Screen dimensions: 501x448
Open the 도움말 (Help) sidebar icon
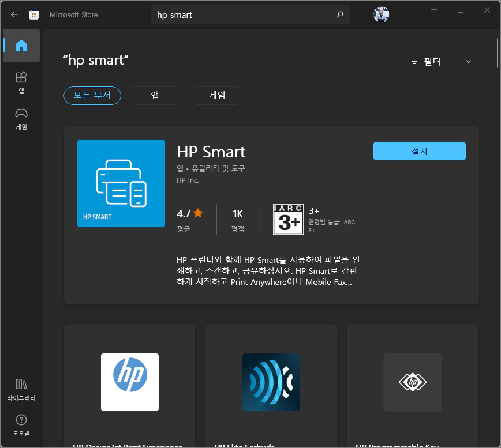pyautogui.click(x=21, y=425)
